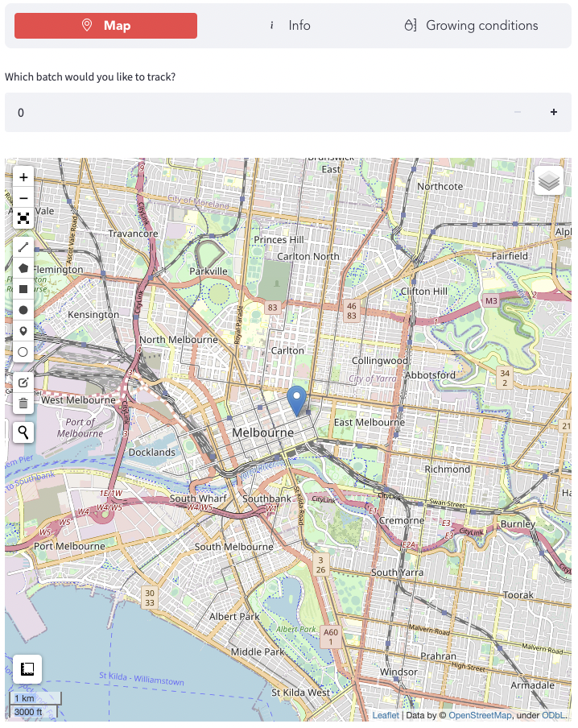
Task: Click the 'Princes Hill' map label
Action: click(x=279, y=240)
